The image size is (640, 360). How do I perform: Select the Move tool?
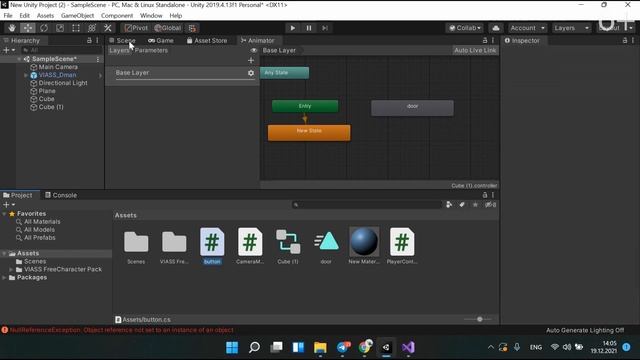[28, 28]
